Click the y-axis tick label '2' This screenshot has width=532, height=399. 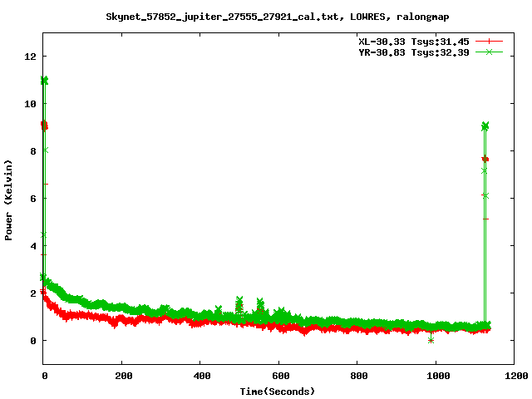click(33, 293)
